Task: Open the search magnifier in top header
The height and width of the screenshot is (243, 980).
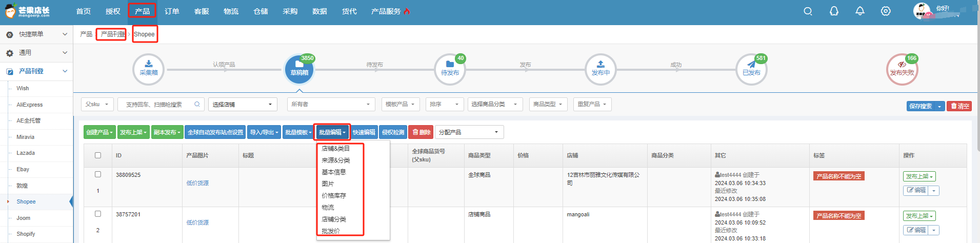Action: coord(808,11)
